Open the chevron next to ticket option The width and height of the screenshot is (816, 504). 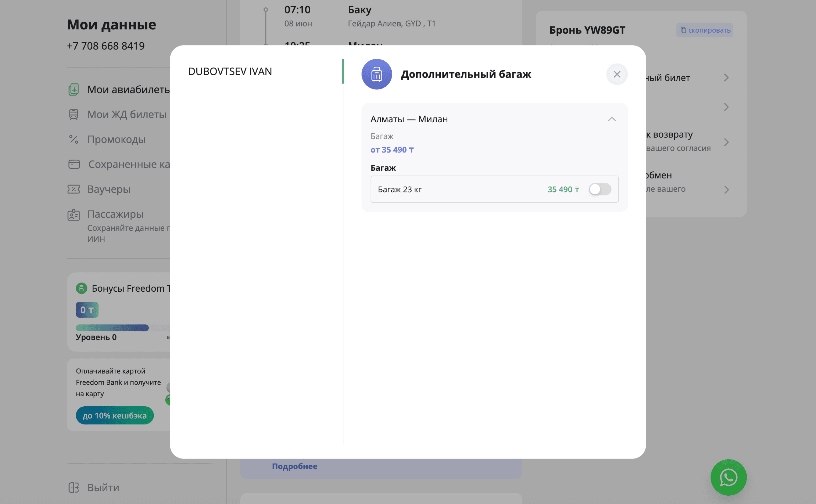pyautogui.click(x=726, y=78)
